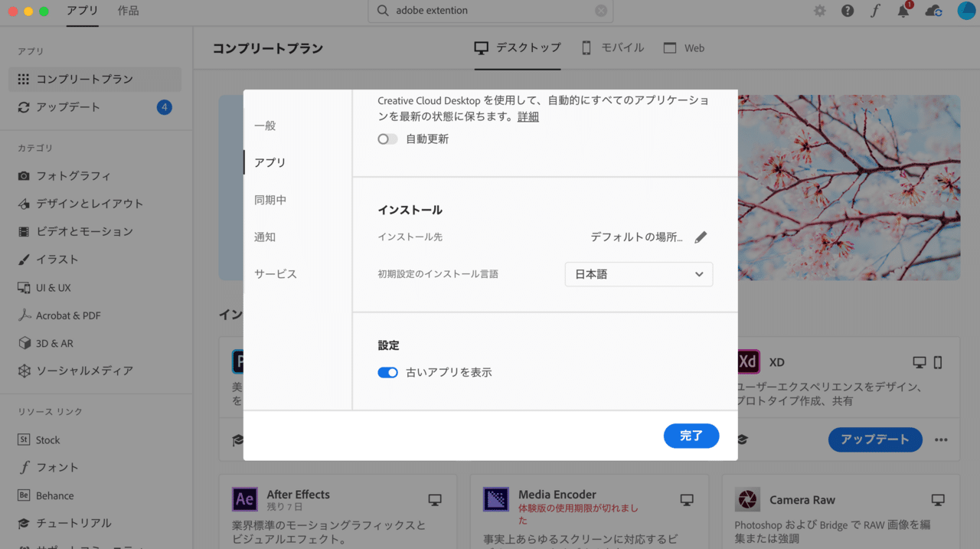Open the help question mark icon
This screenshot has height=549, width=980.
(848, 11)
